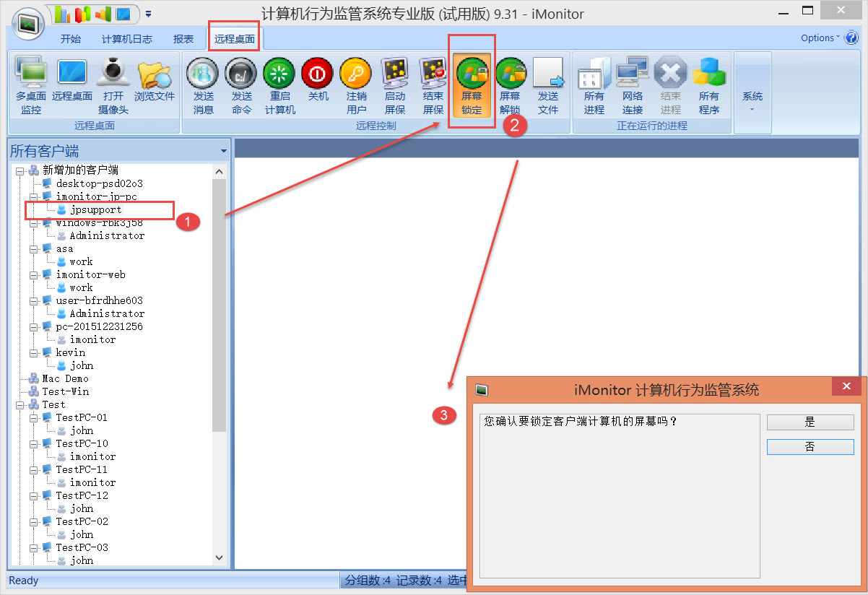View 网络连接 network connections
Viewport: 868px width, 595px height.
pyautogui.click(x=633, y=87)
